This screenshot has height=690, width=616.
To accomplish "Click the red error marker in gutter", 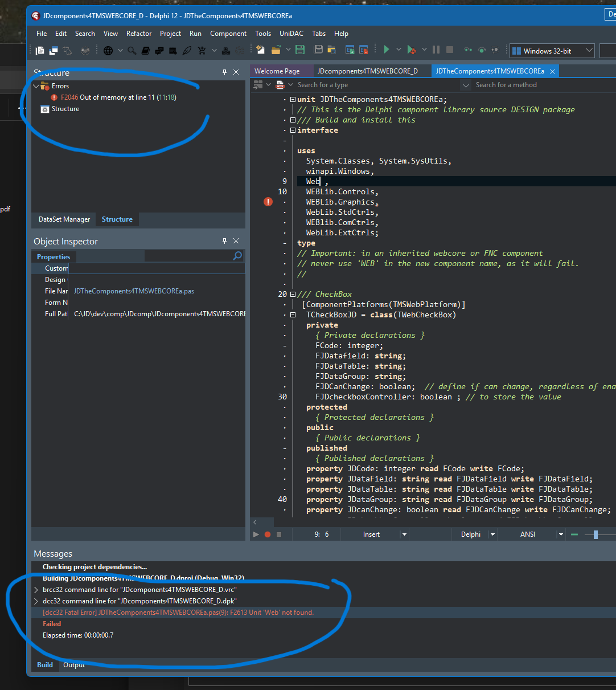I will [268, 202].
